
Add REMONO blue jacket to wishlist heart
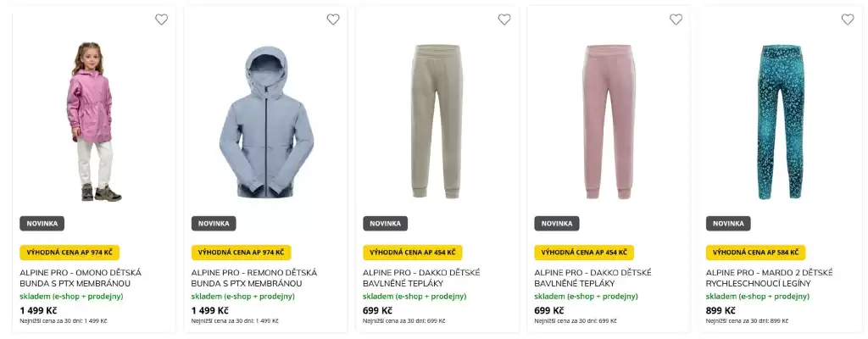click(x=333, y=19)
